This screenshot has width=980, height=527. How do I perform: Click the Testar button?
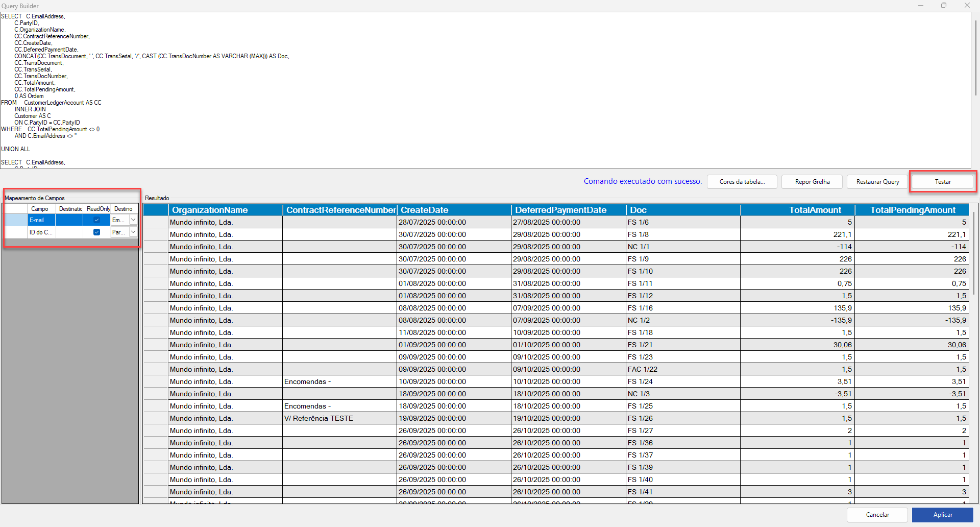pos(943,182)
